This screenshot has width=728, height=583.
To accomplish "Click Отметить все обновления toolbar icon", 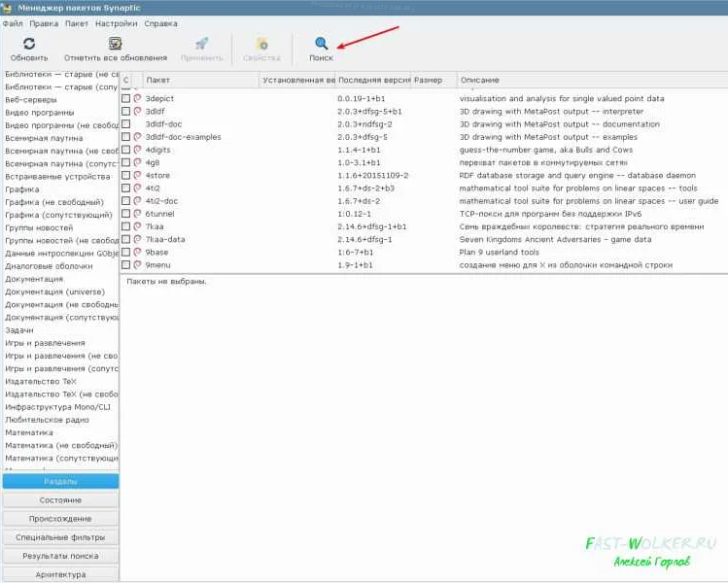I will pyautogui.click(x=115, y=44).
